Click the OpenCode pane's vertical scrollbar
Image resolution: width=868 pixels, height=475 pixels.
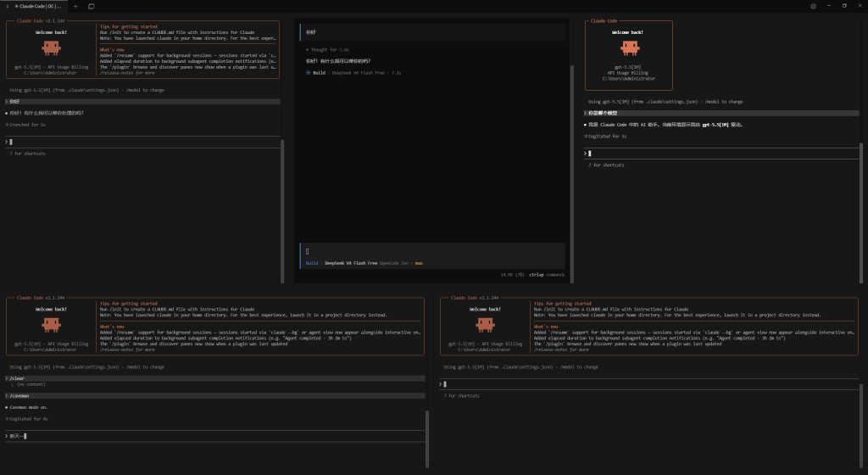[572, 174]
